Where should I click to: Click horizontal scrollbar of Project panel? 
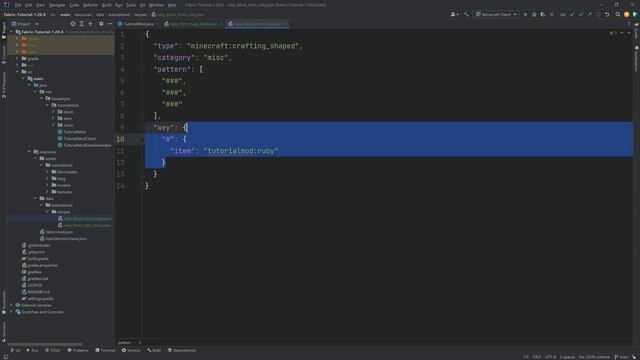tap(45, 344)
